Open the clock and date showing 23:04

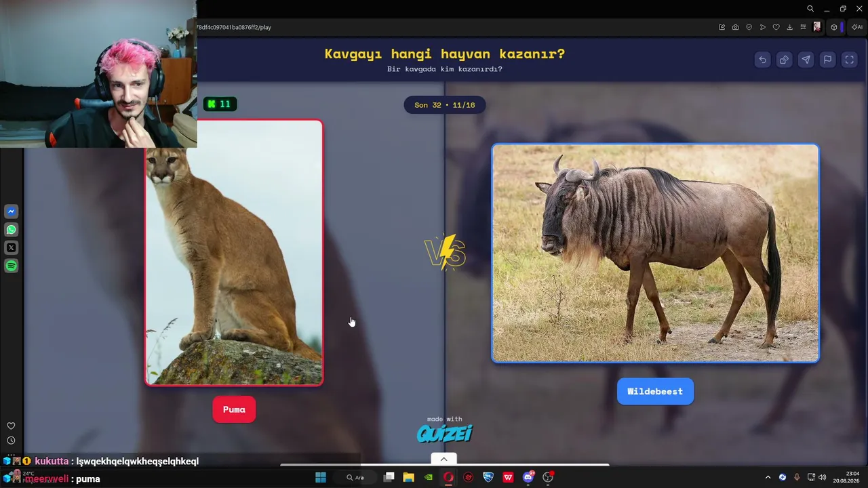(847, 477)
